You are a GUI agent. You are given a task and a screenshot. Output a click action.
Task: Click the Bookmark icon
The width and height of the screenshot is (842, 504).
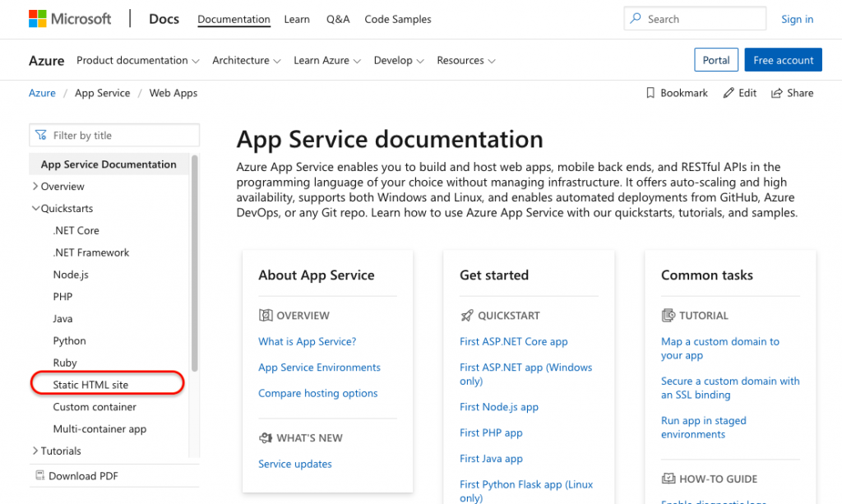click(650, 93)
